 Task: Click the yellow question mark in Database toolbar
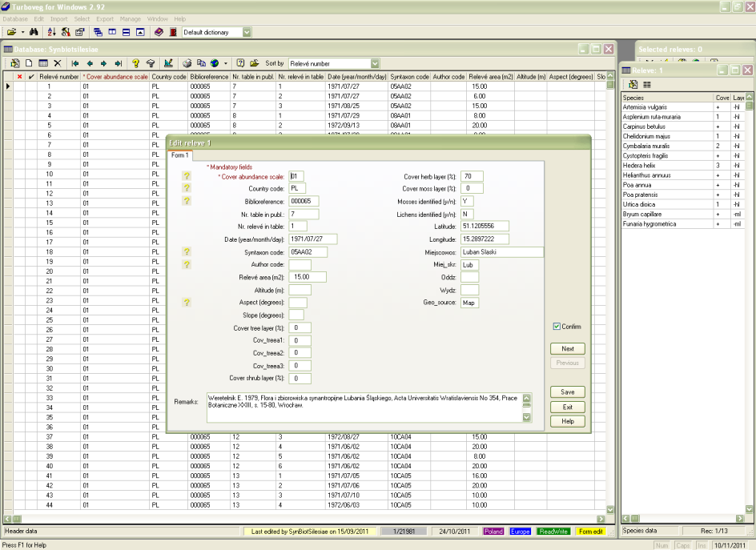point(136,63)
